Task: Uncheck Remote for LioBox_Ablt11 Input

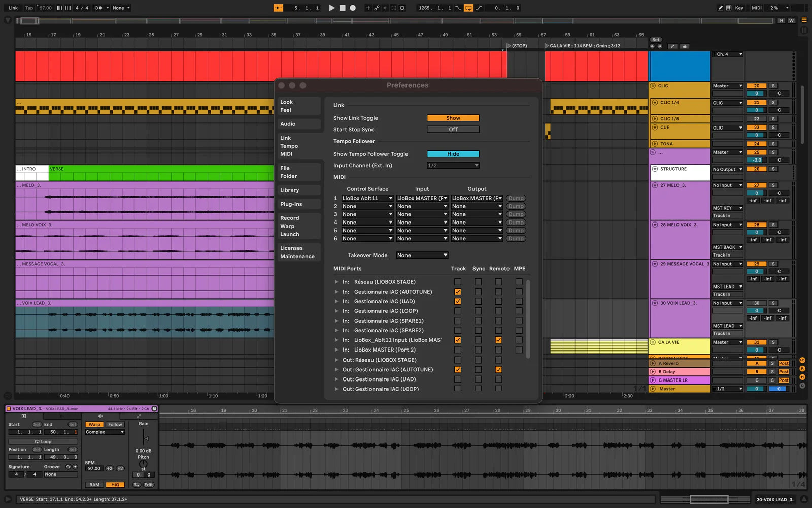Action: pos(498,340)
